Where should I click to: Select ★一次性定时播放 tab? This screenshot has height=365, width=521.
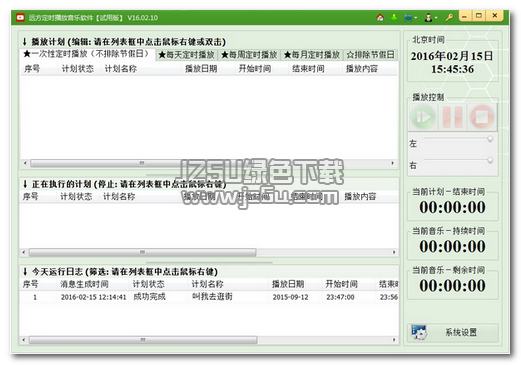click(x=87, y=54)
